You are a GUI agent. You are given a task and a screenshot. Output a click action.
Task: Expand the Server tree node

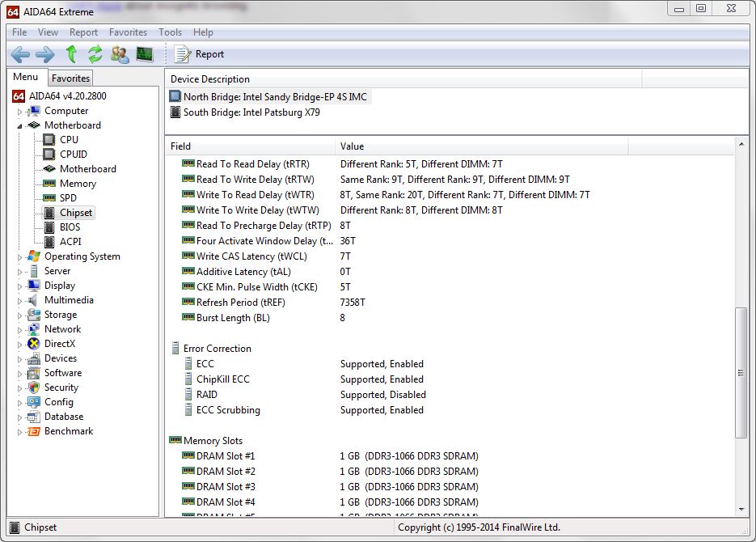point(19,272)
